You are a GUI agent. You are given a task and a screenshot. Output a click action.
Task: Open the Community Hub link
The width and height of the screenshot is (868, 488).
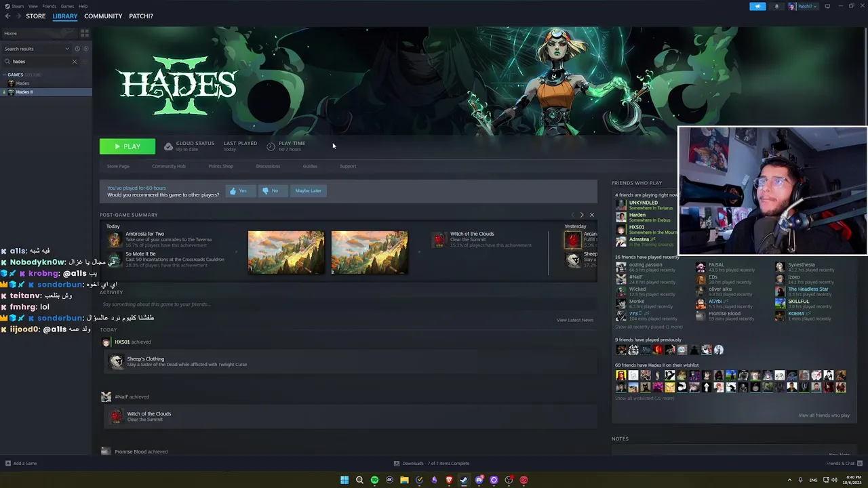tap(169, 166)
